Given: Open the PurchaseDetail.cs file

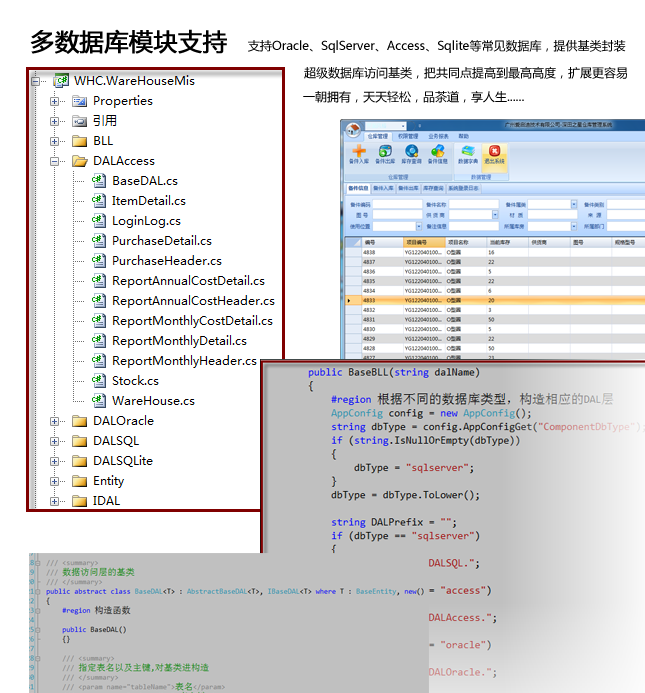Looking at the screenshot, I should tap(162, 240).
